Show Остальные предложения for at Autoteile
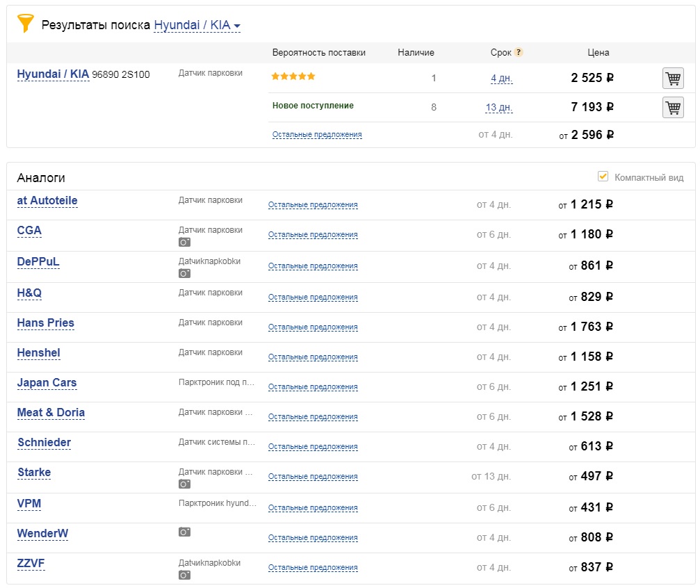 pyautogui.click(x=313, y=204)
